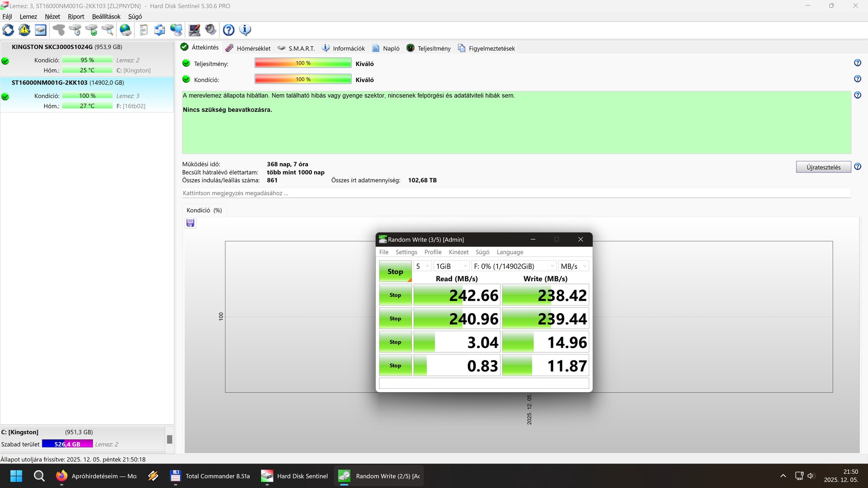The height and width of the screenshot is (488, 868).
Task: Click the globe with disk toolbar icon
Action: coord(125,30)
